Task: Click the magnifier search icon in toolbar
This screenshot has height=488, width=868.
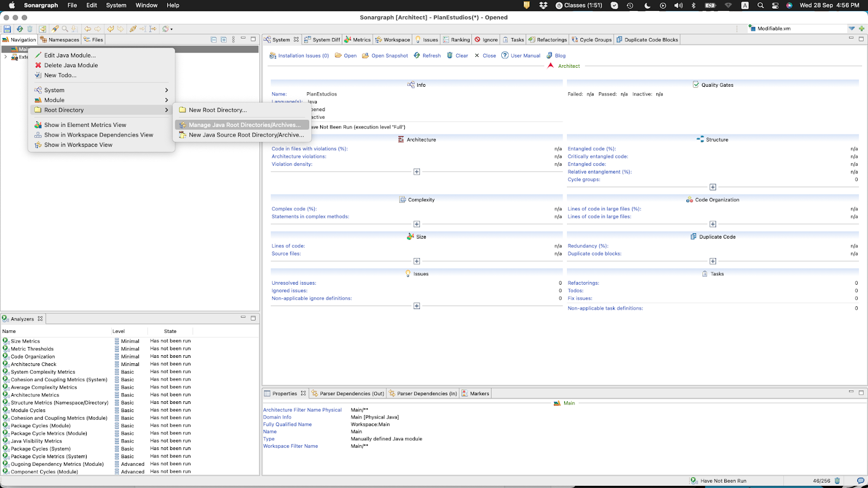Action: click(65, 29)
